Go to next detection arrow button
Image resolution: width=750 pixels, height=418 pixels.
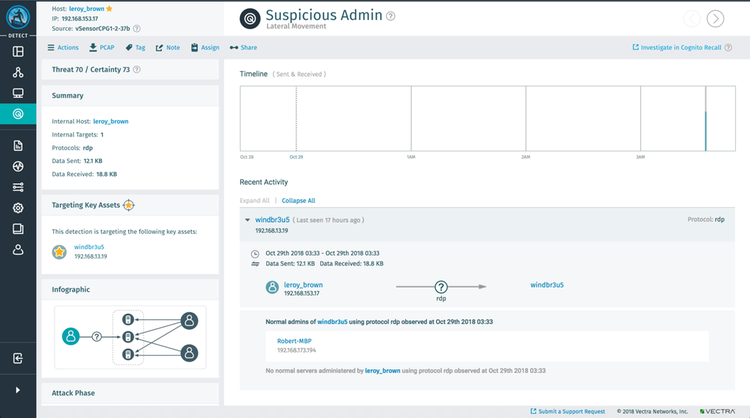715,18
